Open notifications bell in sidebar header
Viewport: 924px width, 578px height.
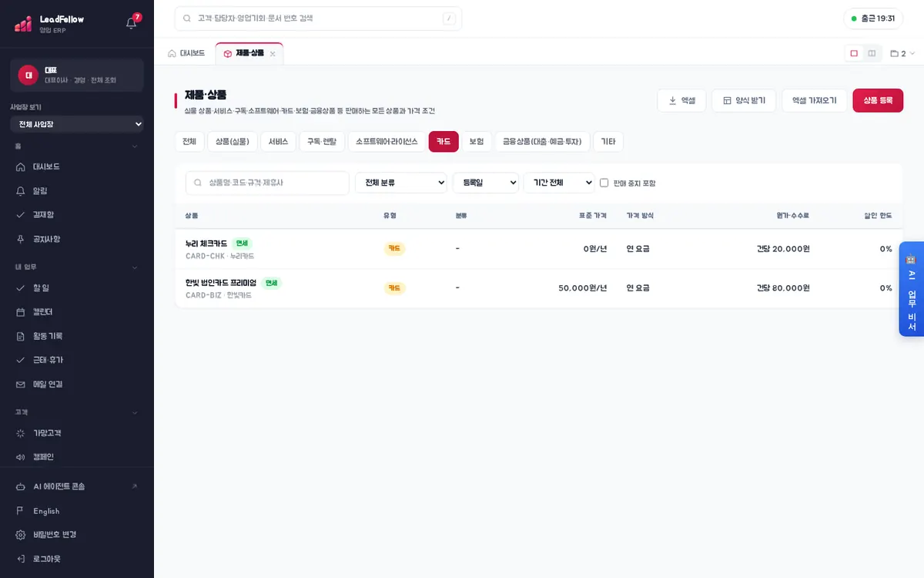click(132, 23)
